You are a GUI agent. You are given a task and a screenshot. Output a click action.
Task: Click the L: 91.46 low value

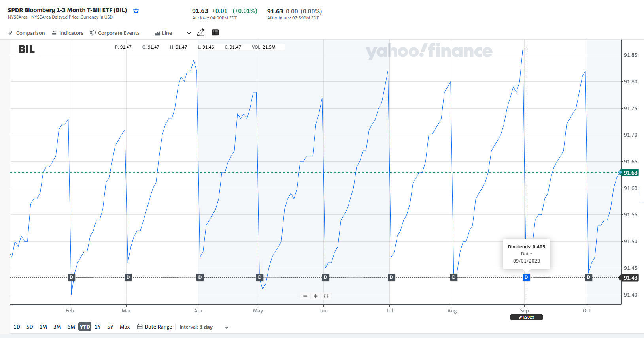click(206, 47)
